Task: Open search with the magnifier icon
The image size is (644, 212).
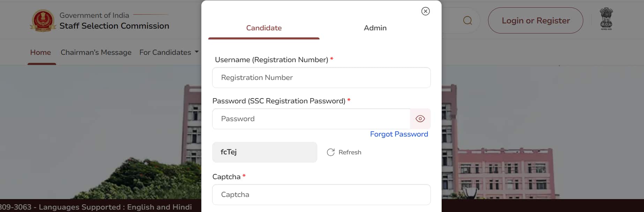Action: 467,21
